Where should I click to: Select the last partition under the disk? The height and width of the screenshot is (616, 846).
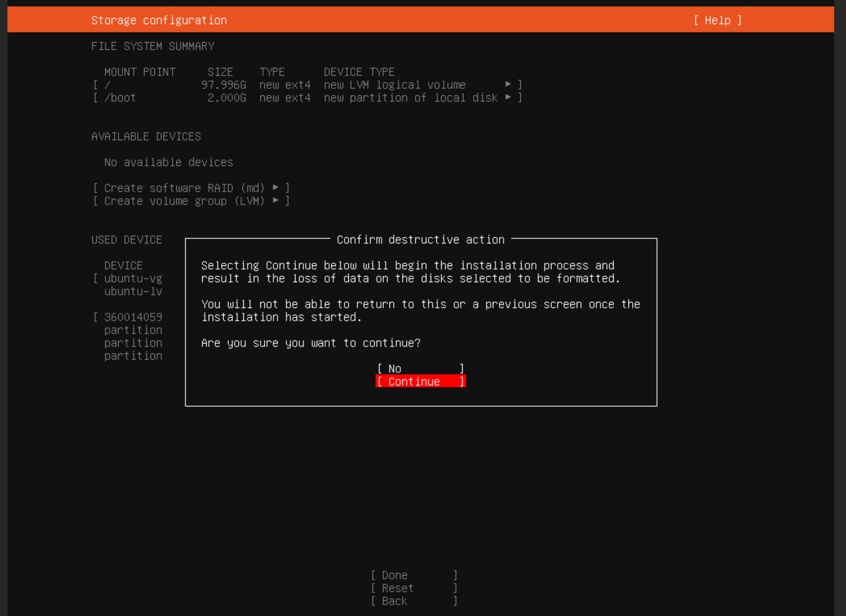(x=133, y=356)
